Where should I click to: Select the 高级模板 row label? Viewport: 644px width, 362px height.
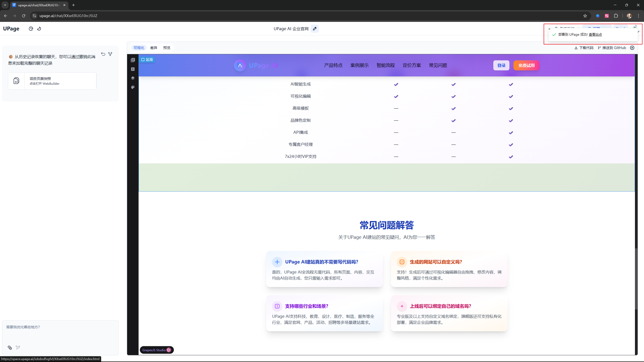click(x=301, y=108)
